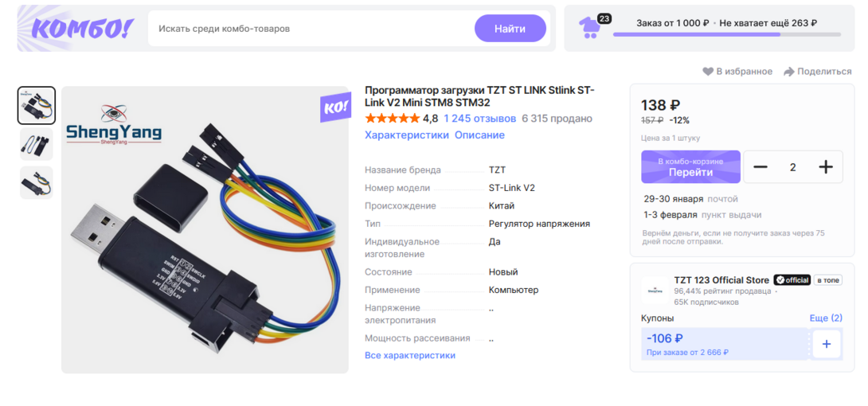Jump to the Описание section
Screen dimensions: 868x406
[x=479, y=135]
